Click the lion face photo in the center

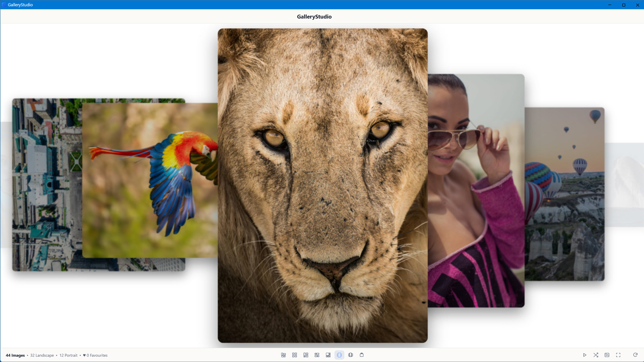323,185
